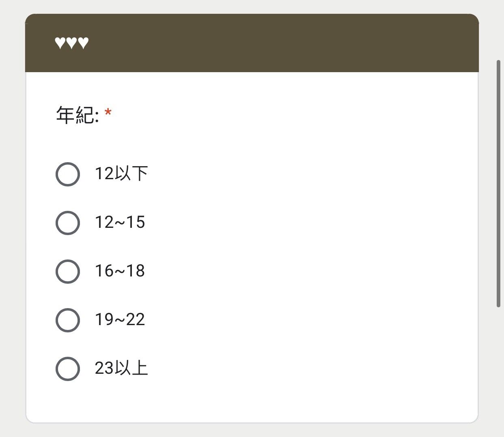Check the 23以上 radio button circle
This screenshot has width=504, height=437.
67,369
